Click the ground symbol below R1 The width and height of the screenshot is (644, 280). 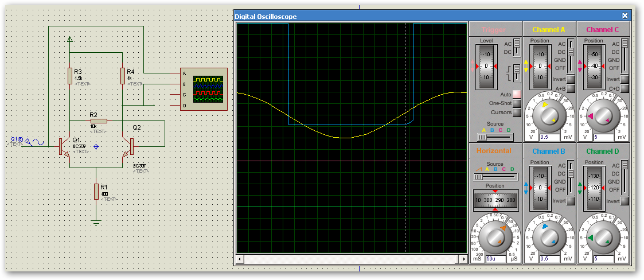point(96,219)
